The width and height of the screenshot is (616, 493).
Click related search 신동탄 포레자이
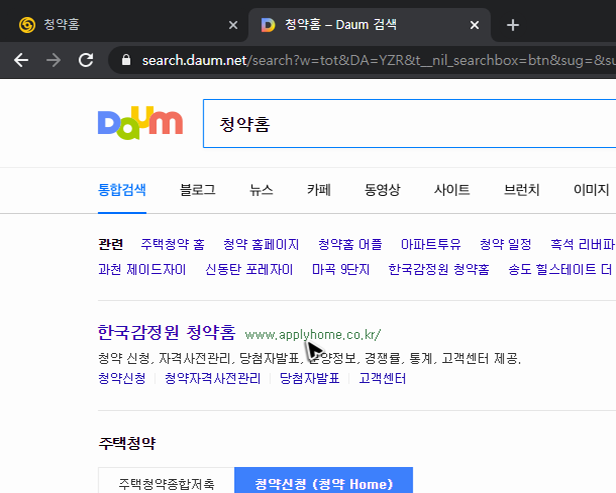tap(249, 269)
